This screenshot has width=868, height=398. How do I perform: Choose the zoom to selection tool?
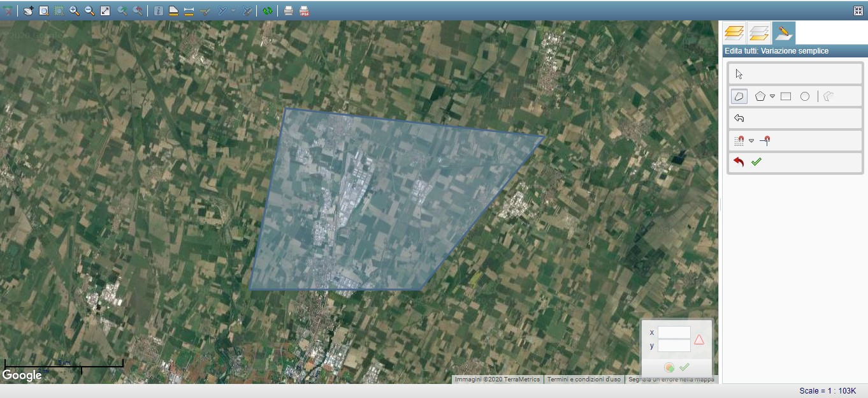click(x=59, y=10)
